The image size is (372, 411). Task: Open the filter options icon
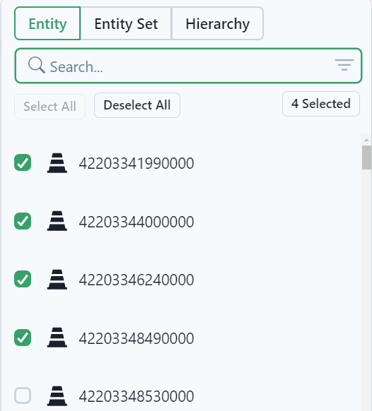(x=344, y=65)
